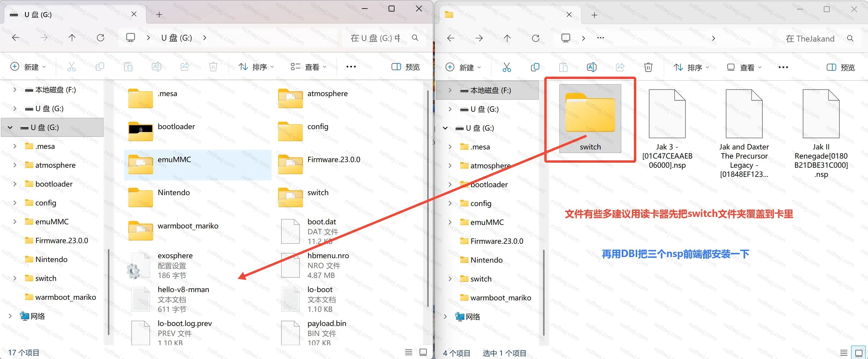Open the 查看 dropdown in right window
This screenshot has height=359, width=868.
pos(744,67)
